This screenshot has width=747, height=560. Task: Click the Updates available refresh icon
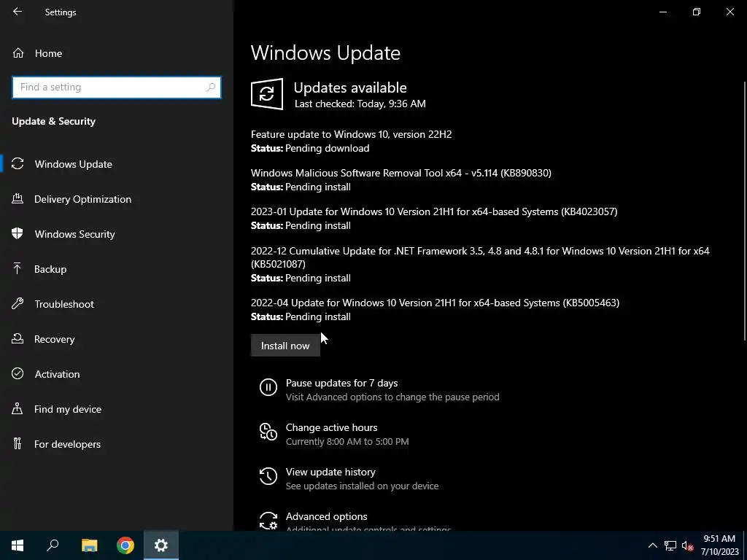(x=267, y=94)
